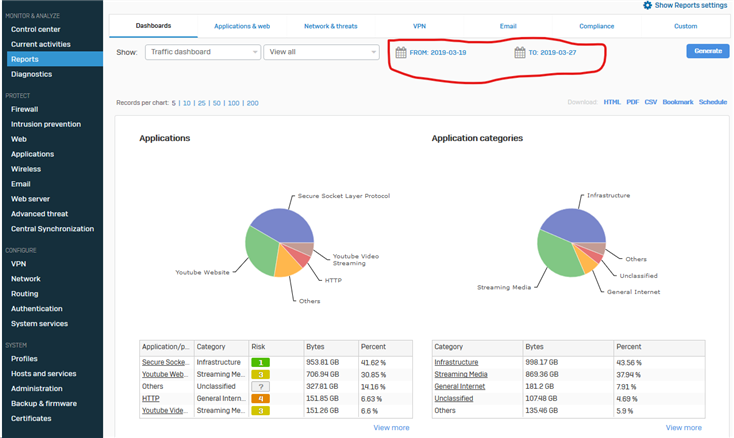
Task: Open the View all dropdown
Action: (x=320, y=52)
